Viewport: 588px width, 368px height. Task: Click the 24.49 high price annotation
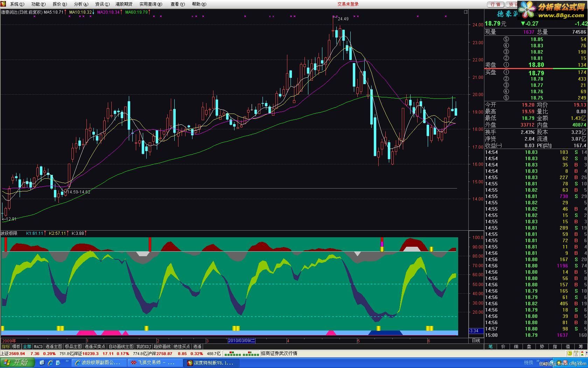(x=343, y=19)
